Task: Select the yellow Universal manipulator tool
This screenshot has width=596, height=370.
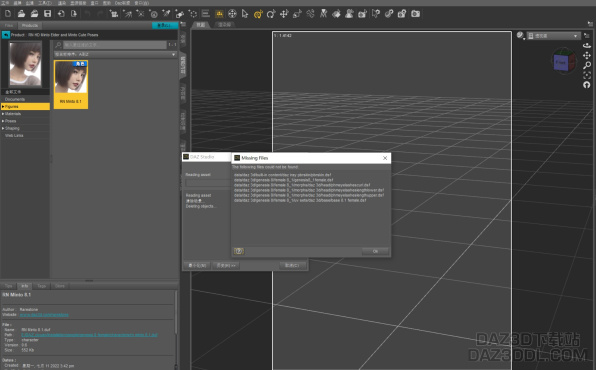Action: [258, 14]
